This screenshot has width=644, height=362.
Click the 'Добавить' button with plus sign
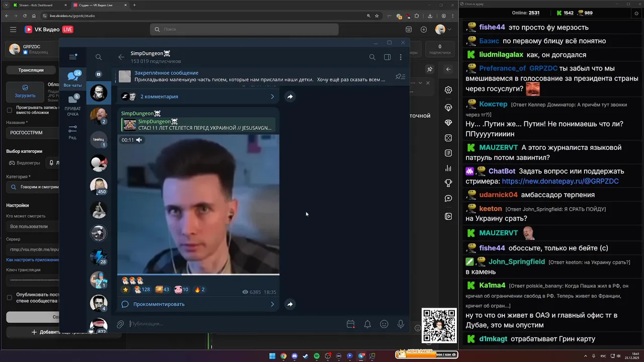(x=33, y=332)
